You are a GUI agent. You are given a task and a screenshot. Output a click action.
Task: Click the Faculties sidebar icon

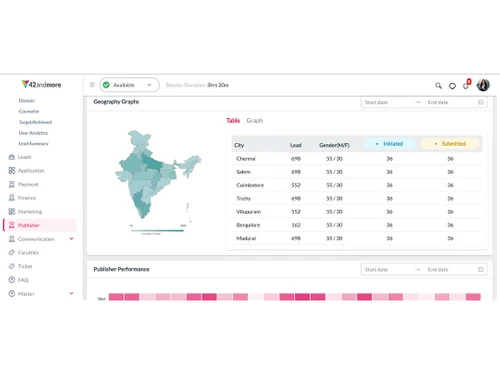pos(12,253)
